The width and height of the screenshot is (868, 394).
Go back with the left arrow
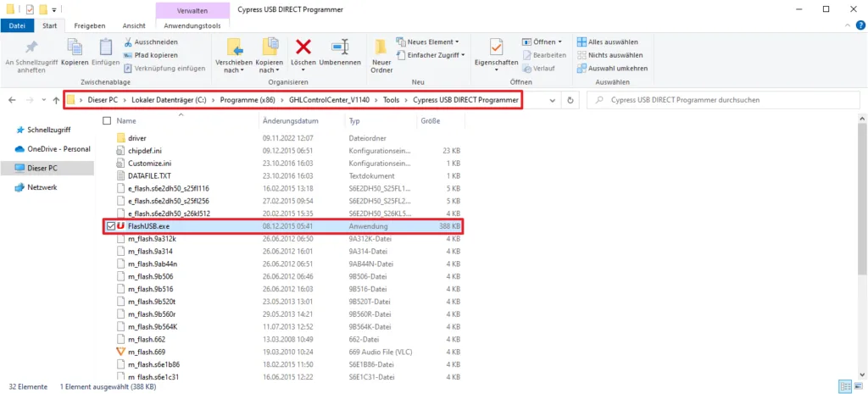[x=12, y=100]
